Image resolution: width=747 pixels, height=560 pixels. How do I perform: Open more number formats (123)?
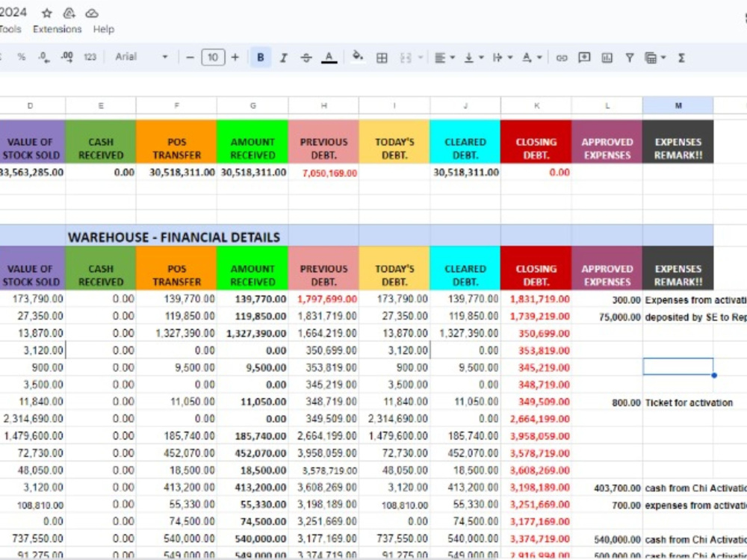(90, 57)
